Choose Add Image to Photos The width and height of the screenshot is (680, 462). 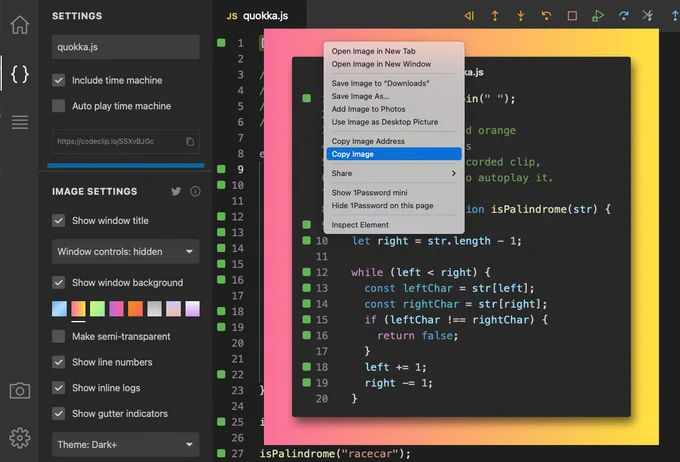click(x=394, y=109)
